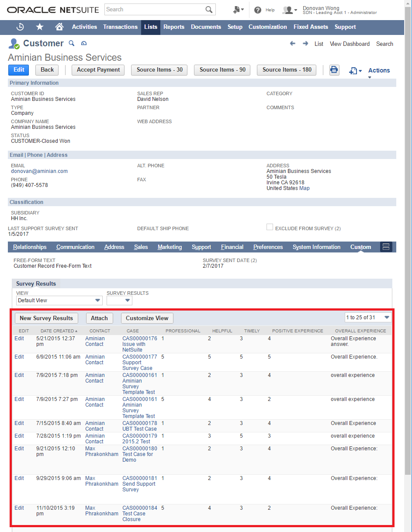Viewport: 412px width, 532px height.
Task: Switch to the Financial subtab
Action: pyautogui.click(x=232, y=247)
